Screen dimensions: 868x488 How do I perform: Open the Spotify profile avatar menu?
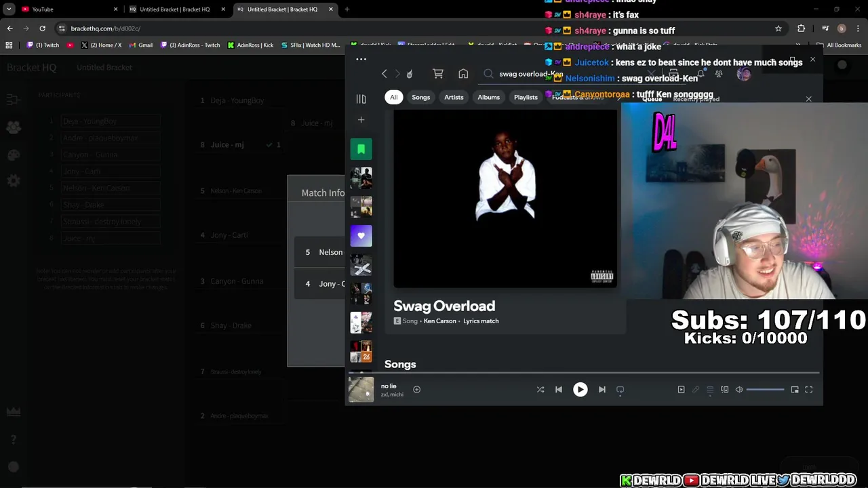pyautogui.click(x=743, y=74)
